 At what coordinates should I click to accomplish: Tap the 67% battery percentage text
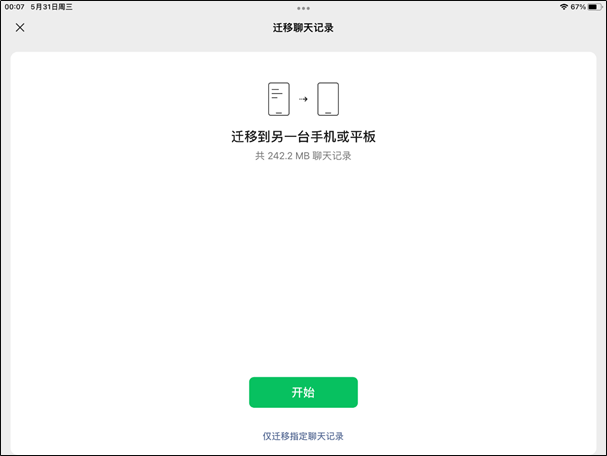(x=578, y=7)
